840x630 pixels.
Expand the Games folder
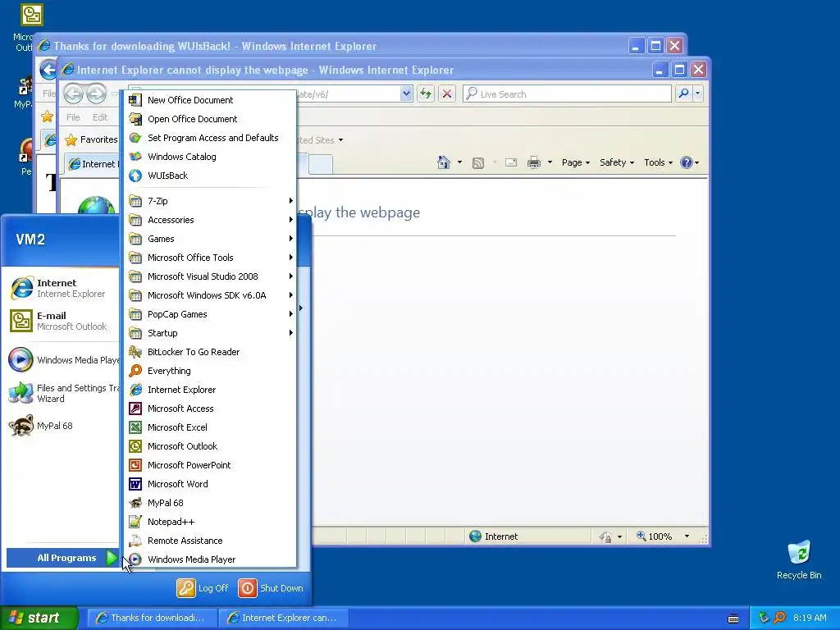[209, 239]
